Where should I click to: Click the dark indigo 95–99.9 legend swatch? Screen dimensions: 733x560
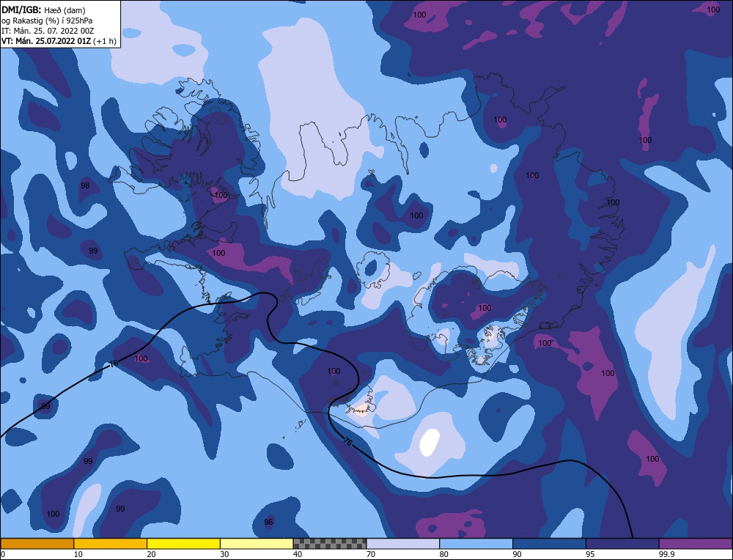click(622, 543)
